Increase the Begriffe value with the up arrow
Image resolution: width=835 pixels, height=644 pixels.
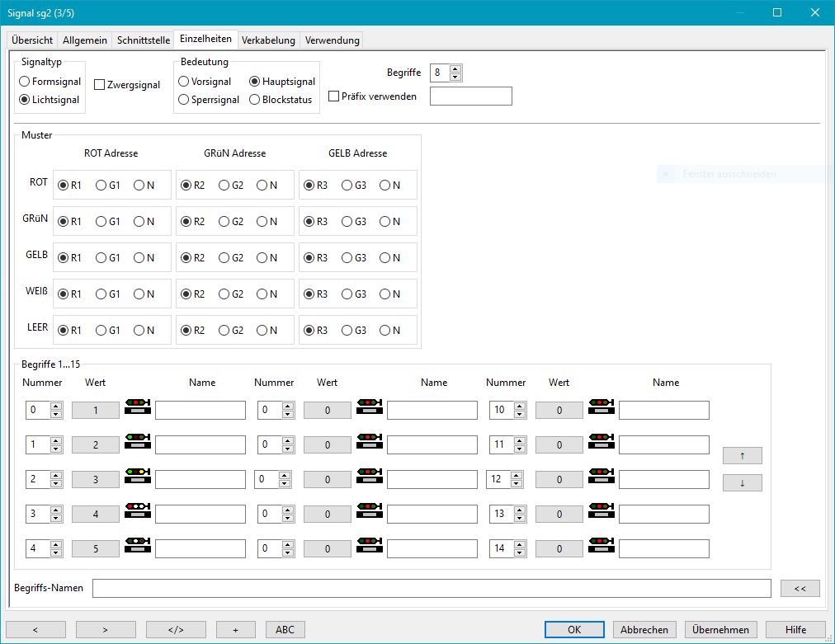[x=455, y=68]
